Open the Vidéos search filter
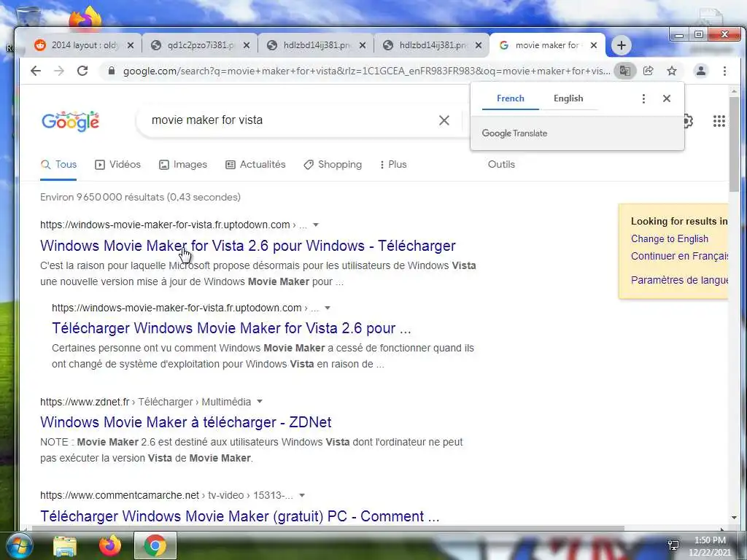 pyautogui.click(x=117, y=165)
